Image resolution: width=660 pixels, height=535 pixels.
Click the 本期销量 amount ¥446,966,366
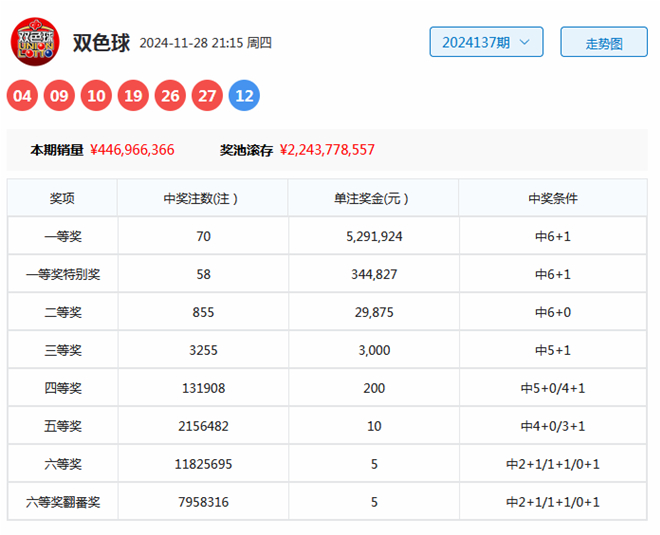(132, 150)
